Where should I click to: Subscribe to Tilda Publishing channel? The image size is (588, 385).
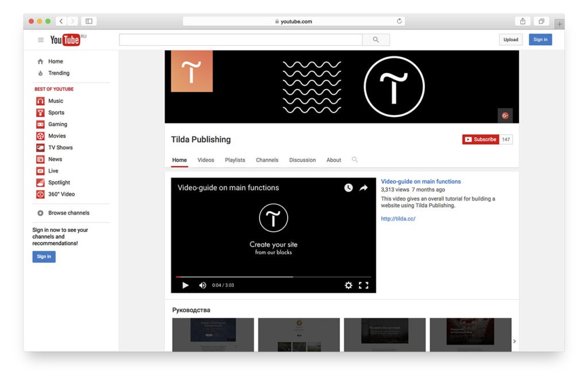click(481, 139)
